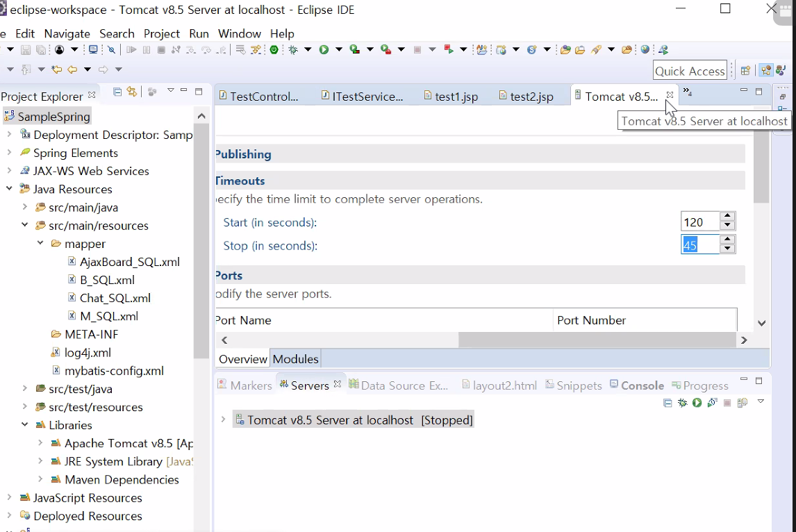Switch to the Markers view tab
This screenshot has width=796, height=532.
coord(245,385)
